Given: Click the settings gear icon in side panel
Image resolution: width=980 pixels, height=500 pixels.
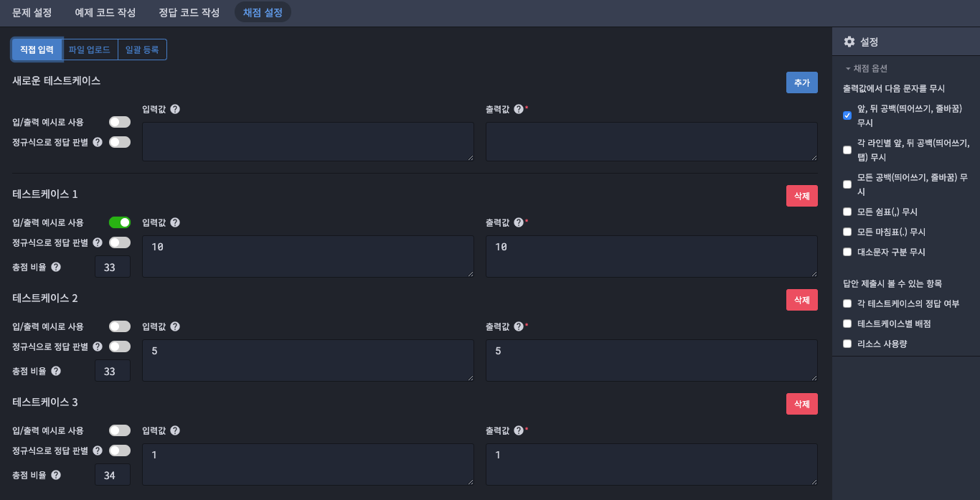Looking at the screenshot, I should pos(849,42).
